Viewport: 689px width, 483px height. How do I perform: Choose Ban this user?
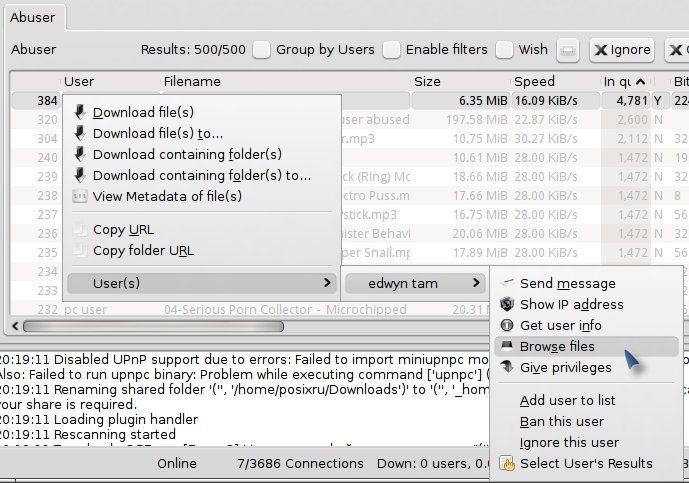[x=586, y=421]
